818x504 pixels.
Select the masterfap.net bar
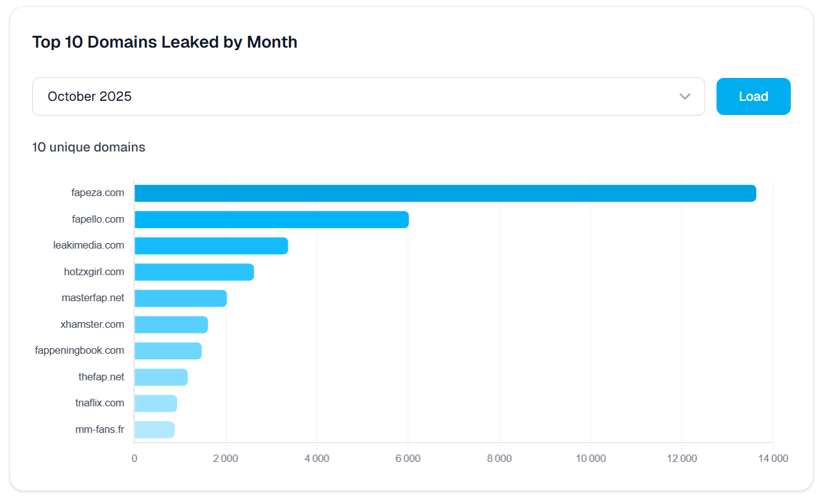(179, 297)
